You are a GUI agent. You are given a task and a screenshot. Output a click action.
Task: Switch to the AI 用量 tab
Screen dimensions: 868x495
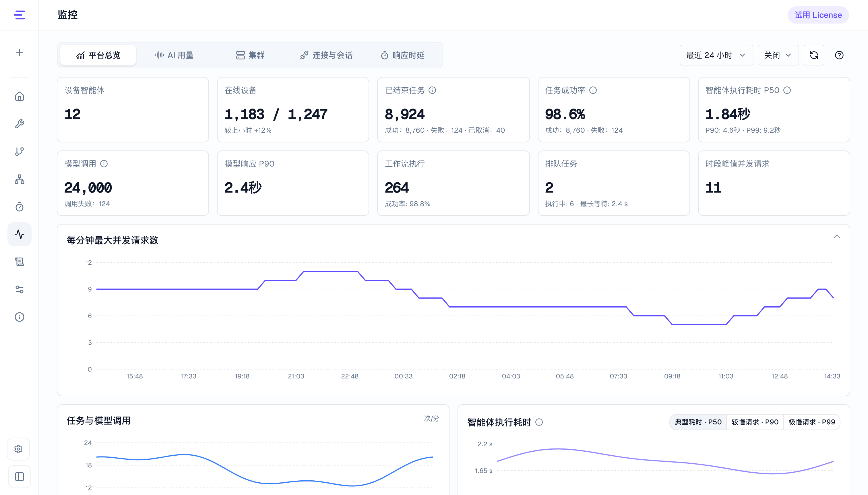coord(174,55)
